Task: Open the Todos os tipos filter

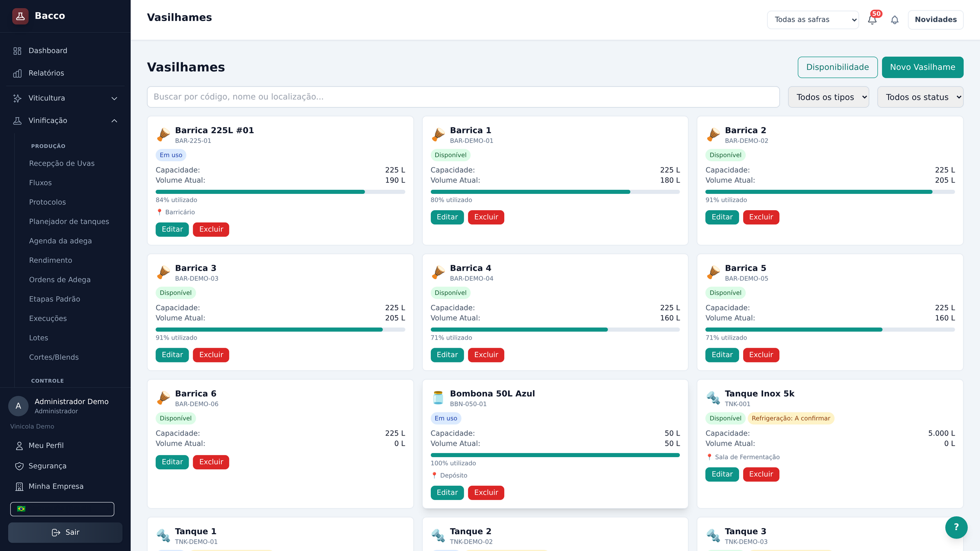Action: click(x=829, y=97)
